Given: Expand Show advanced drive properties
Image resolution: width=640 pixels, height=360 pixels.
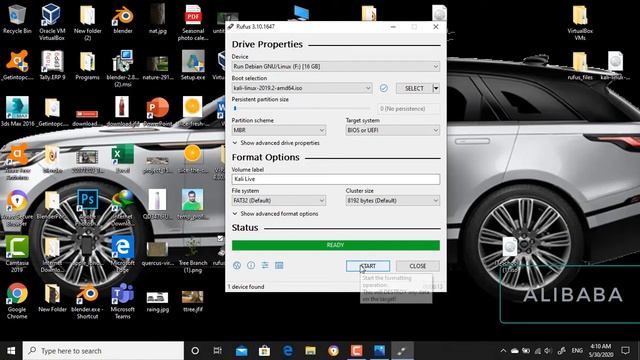Looking at the screenshot, I should (x=276, y=143).
